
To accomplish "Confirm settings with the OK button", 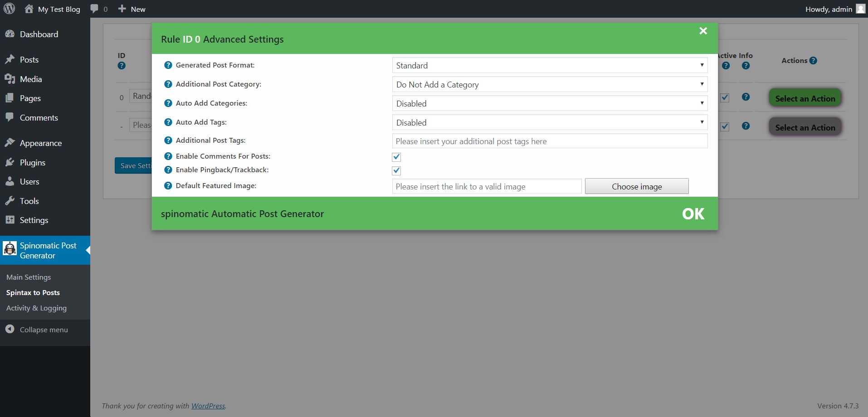I will 692,213.
